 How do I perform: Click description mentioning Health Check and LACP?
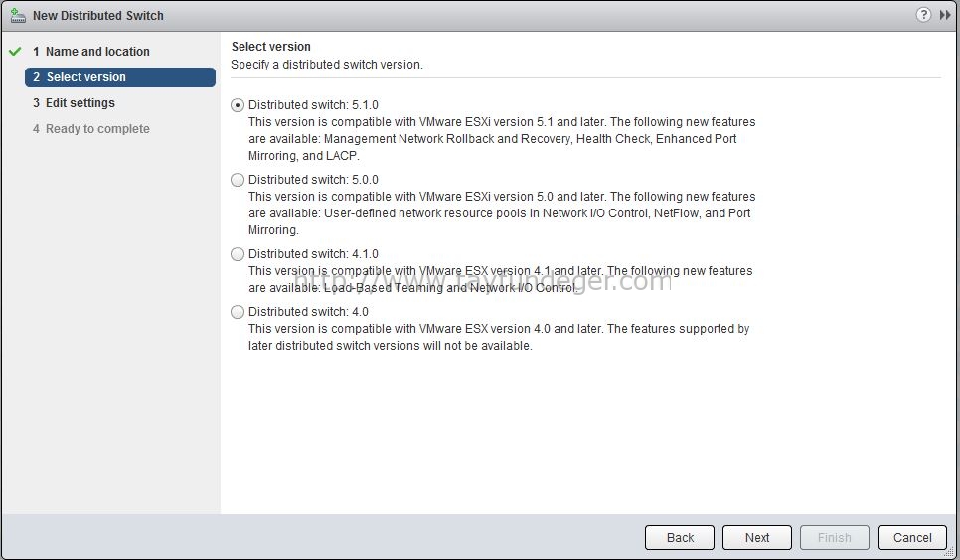(x=502, y=139)
